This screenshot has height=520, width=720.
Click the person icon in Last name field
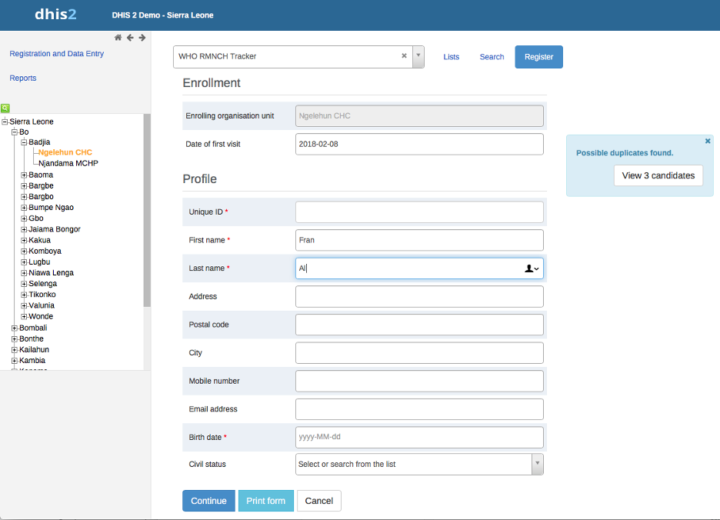tap(530, 268)
